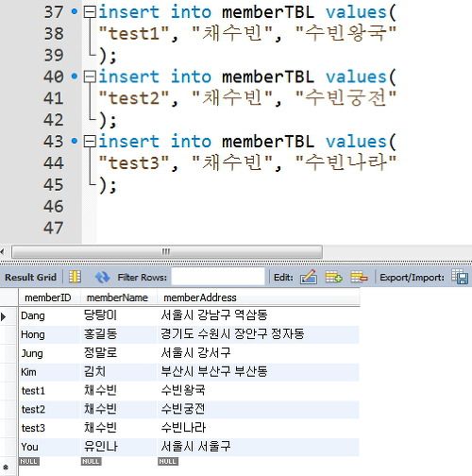472x476 pixels.
Task: Select the 'test3' memberID cell
Action: (x=49, y=428)
